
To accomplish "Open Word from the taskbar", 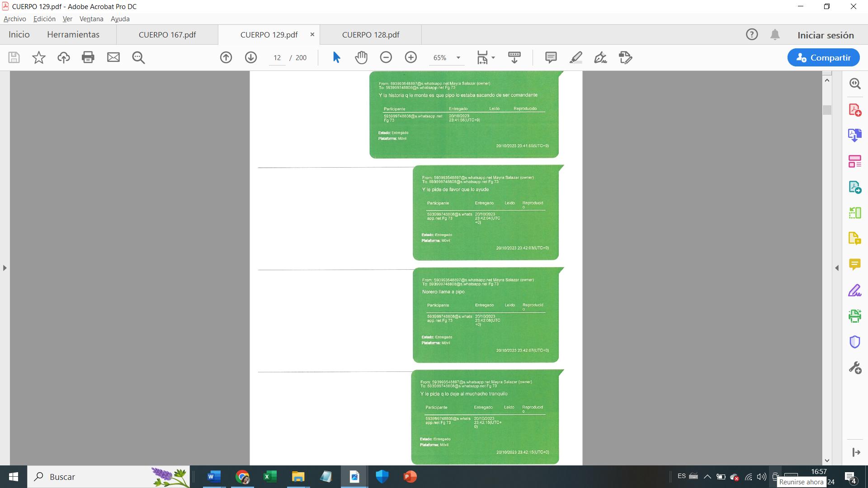I will click(214, 477).
